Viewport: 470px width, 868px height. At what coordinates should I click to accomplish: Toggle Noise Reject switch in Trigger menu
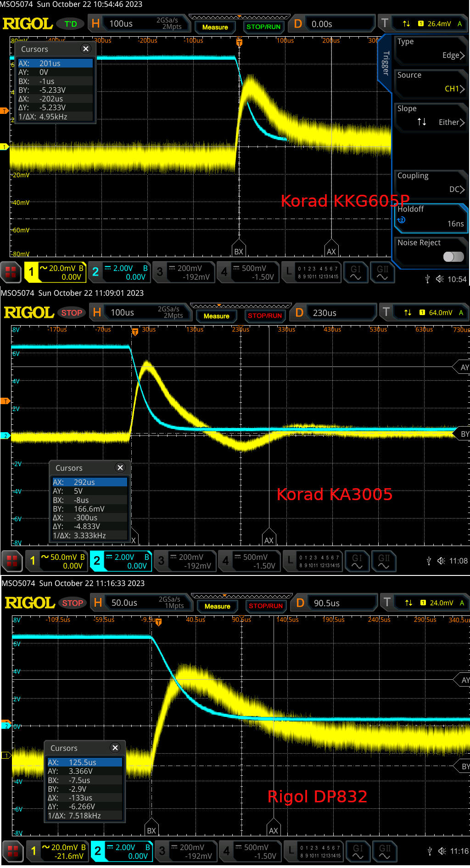coord(453,257)
